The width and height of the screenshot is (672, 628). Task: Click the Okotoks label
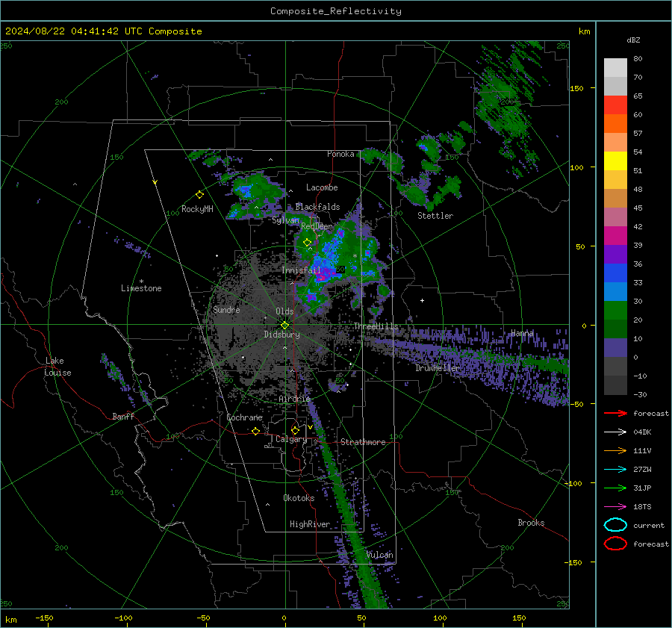(x=299, y=498)
